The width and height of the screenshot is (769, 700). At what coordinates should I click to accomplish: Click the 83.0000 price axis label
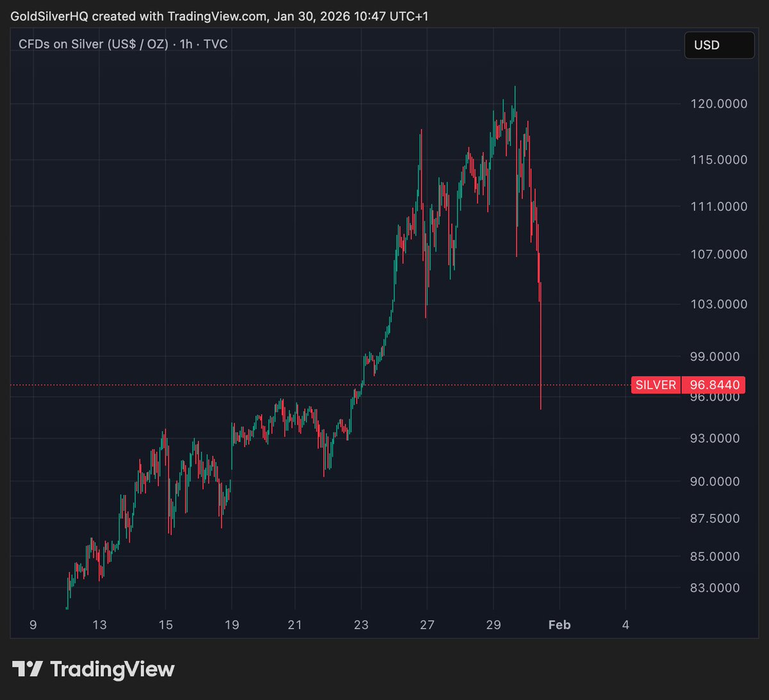(715, 588)
